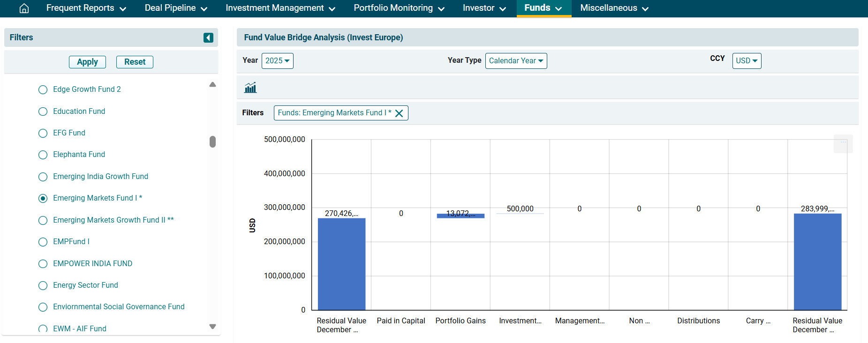Choose the Energy Sector Fund radio button
This screenshot has height=343, width=868.
click(43, 285)
